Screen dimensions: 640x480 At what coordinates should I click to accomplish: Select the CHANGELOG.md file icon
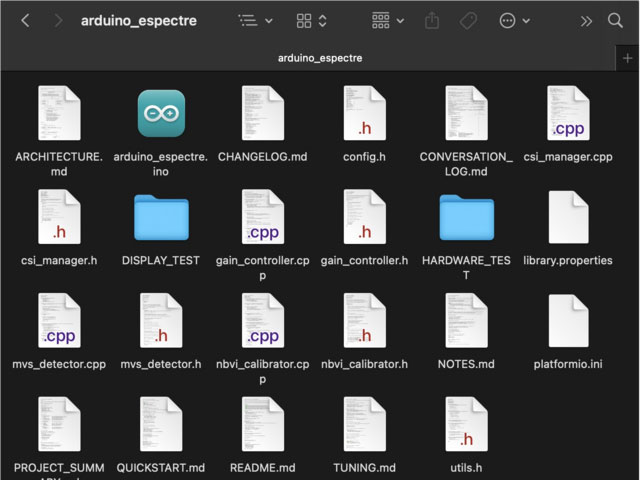point(263,113)
